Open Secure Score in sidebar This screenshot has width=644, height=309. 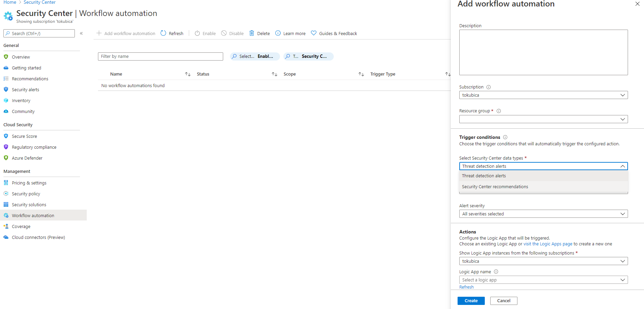[24, 136]
